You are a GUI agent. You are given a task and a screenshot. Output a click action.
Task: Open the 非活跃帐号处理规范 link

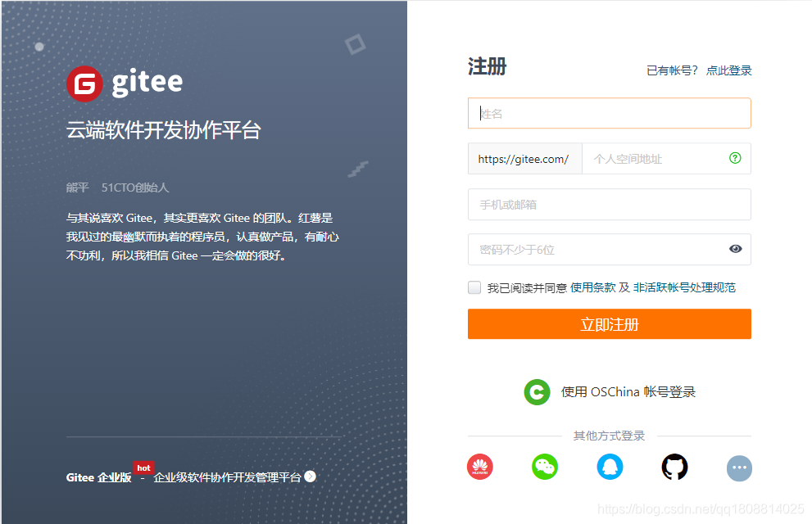[x=684, y=287]
